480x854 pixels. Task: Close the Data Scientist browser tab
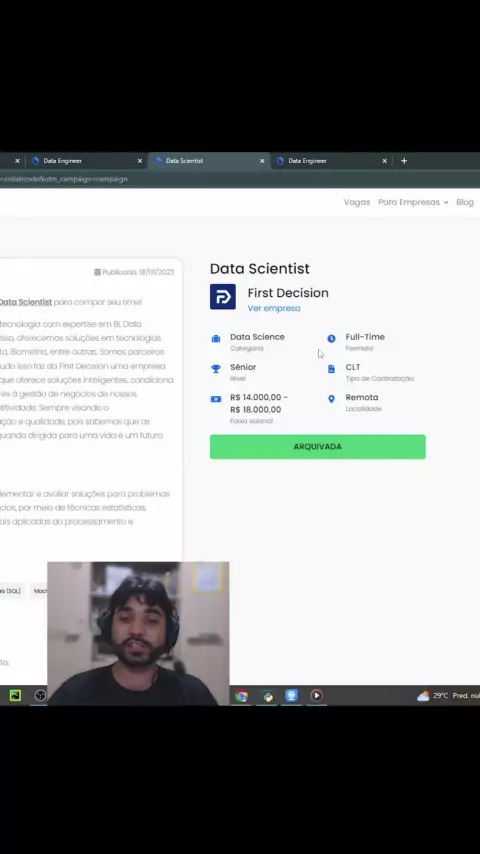(262, 161)
